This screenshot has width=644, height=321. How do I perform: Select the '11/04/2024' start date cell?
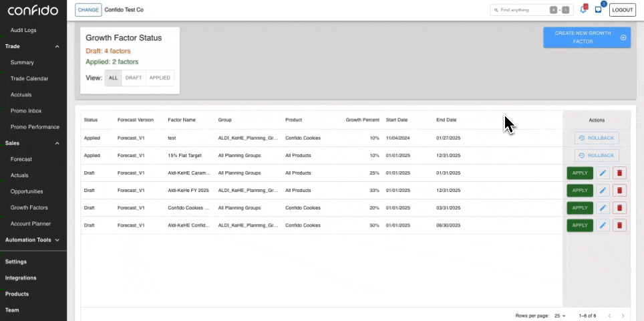[x=398, y=138]
